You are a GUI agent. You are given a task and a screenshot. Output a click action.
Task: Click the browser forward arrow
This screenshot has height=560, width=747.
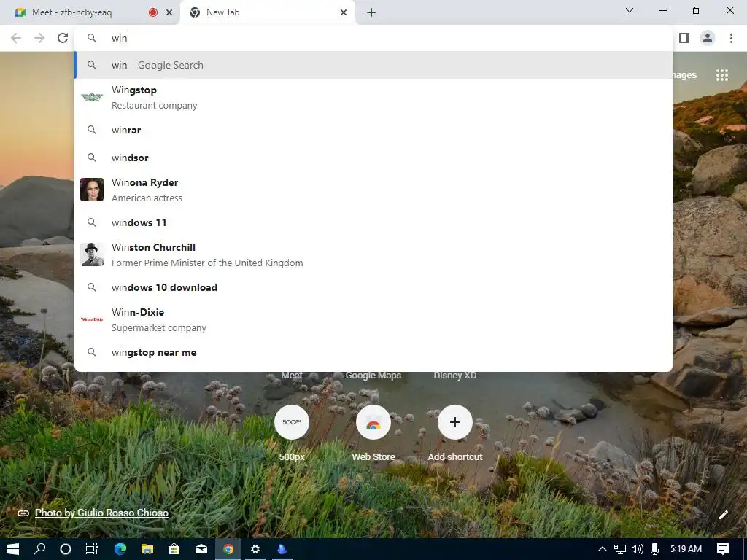39,38
